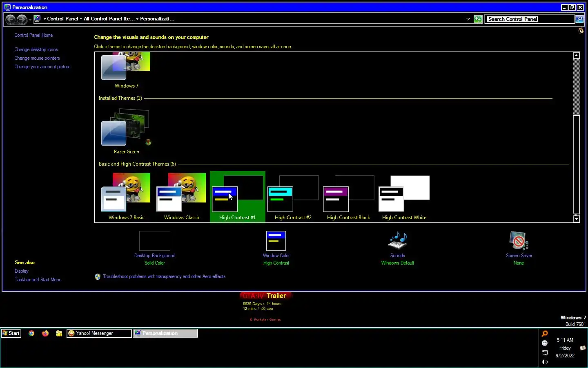Go forward with the Forward arrow button
The width and height of the screenshot is (588, 368).
coord(22,19)
